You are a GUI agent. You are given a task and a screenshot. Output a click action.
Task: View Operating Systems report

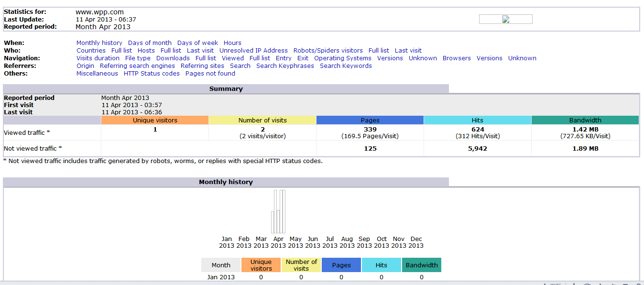343,58
